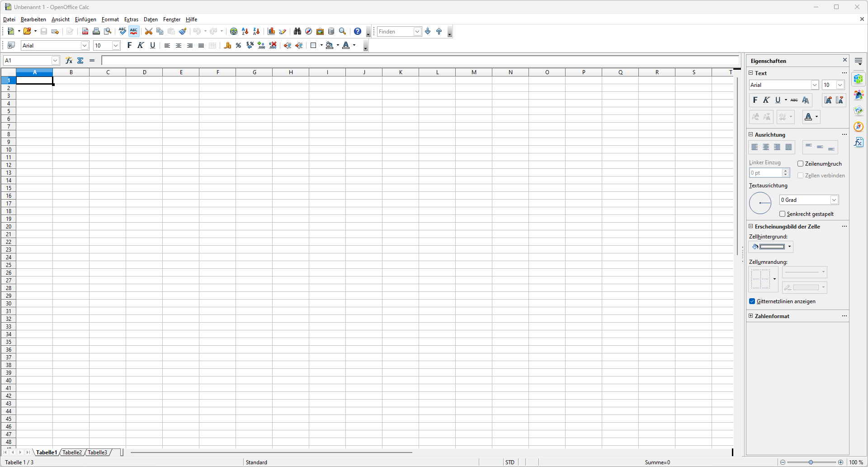This screenshot has width=868, height=467.
Task: Open the Finden search dropdown
Action: coord(417,31)
